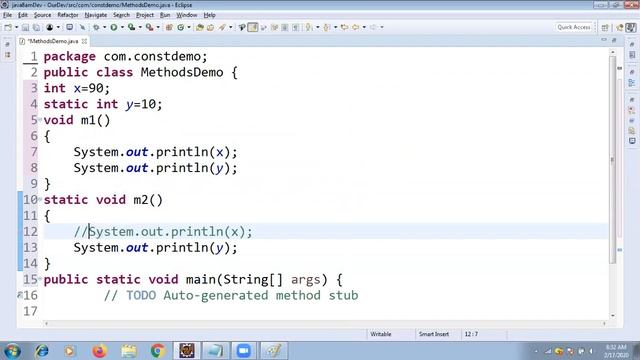Collapse the main method fold marker

click(x=40, y=279)
